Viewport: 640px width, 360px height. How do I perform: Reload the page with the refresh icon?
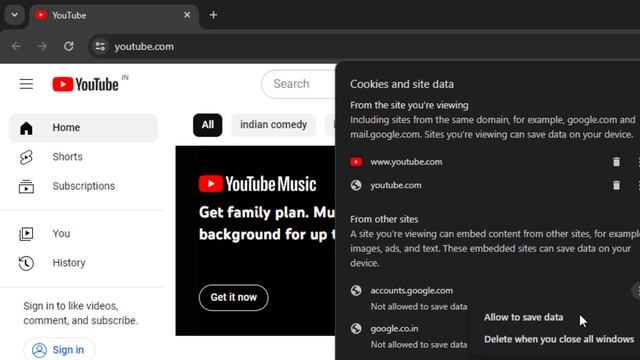[69, 46]
